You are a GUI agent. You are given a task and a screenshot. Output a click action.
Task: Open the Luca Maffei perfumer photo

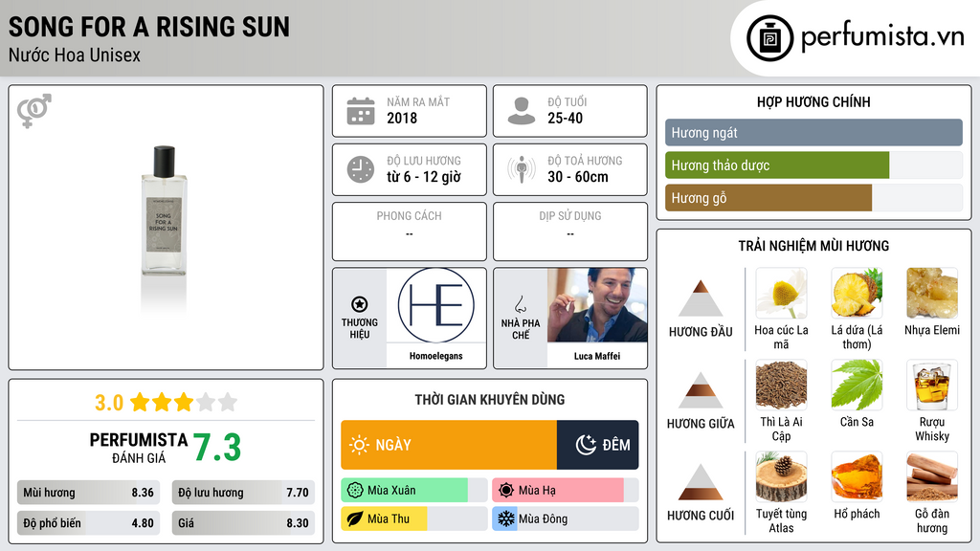[597, 305]
